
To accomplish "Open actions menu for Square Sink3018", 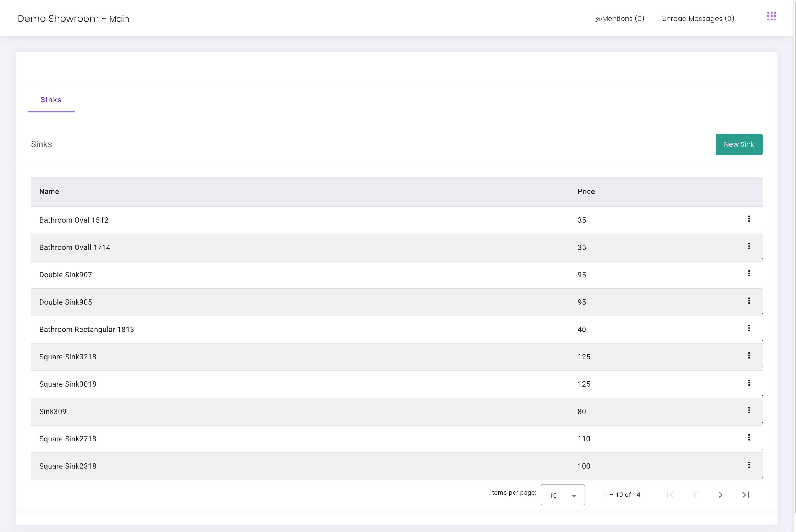I will [x=749, y=383].
